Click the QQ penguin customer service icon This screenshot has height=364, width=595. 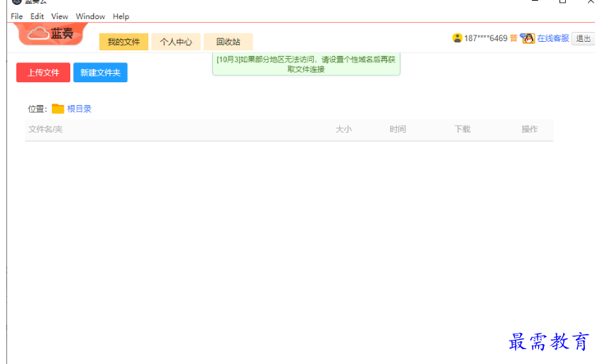[528, 38]
